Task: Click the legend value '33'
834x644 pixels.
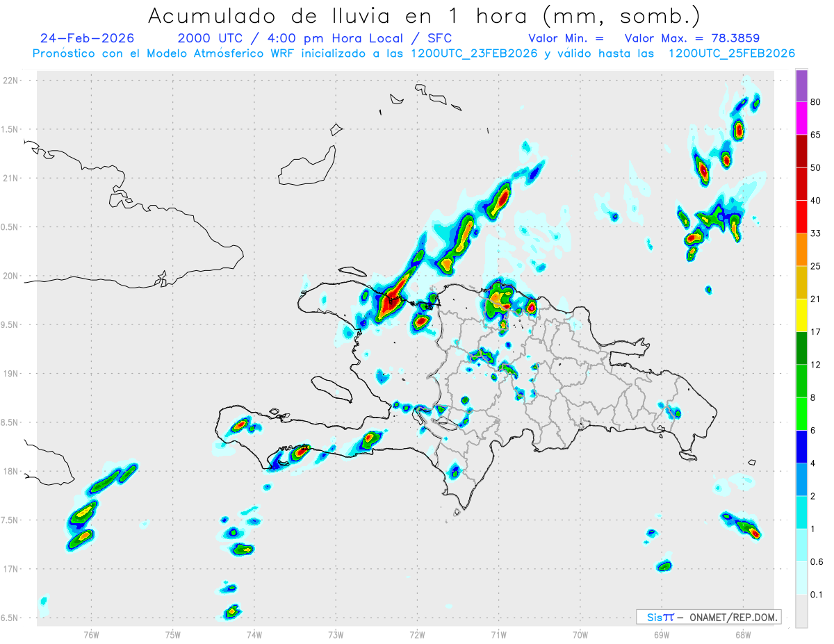Action: pos(816,233)
